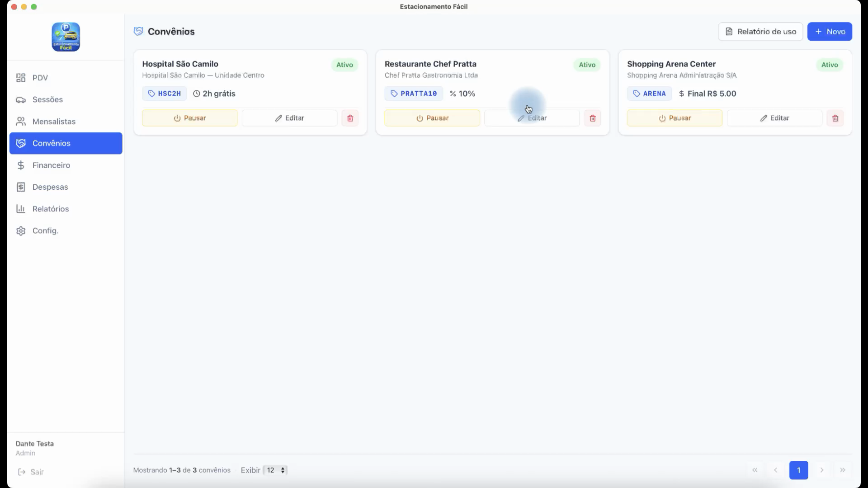Click 'Shopping Arena Administração S/A' subtitle

682,75
